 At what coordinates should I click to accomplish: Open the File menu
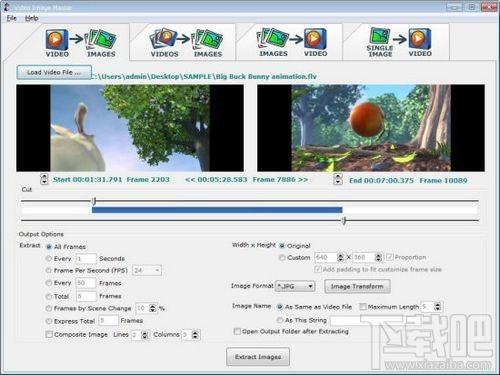11,18
